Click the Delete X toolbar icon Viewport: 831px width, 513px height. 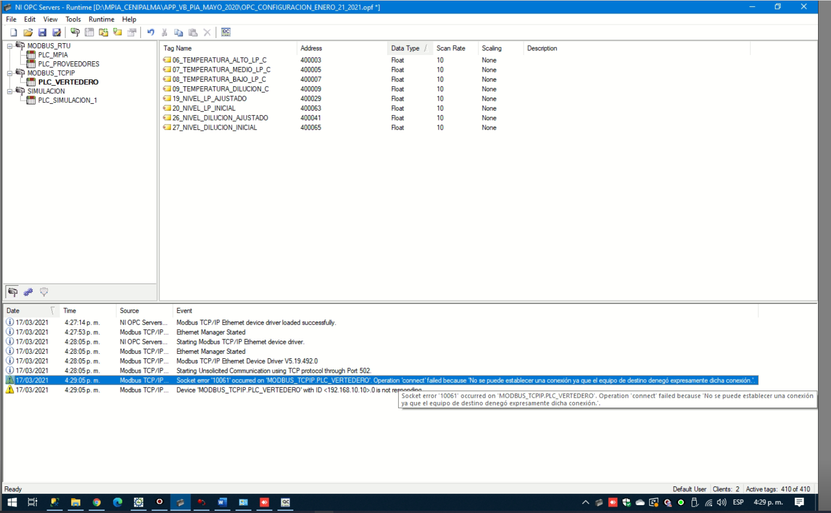(x=207, y=32)
